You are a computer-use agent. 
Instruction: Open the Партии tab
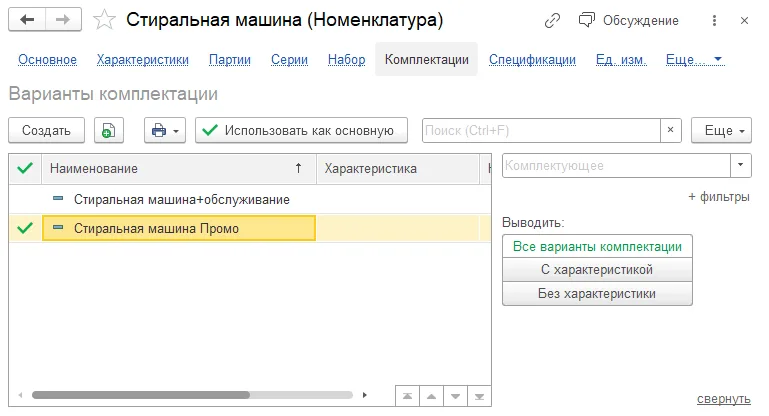click(230, 60)
